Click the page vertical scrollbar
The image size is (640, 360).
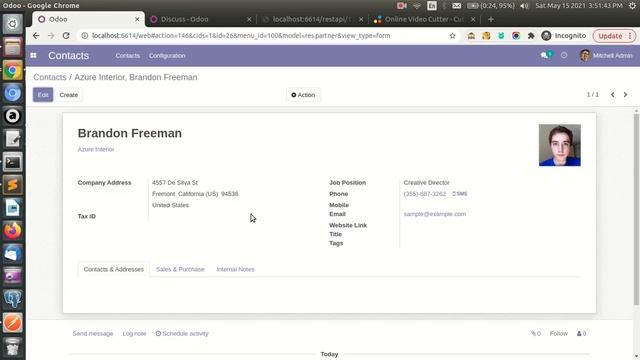click(x=636, y=209)
